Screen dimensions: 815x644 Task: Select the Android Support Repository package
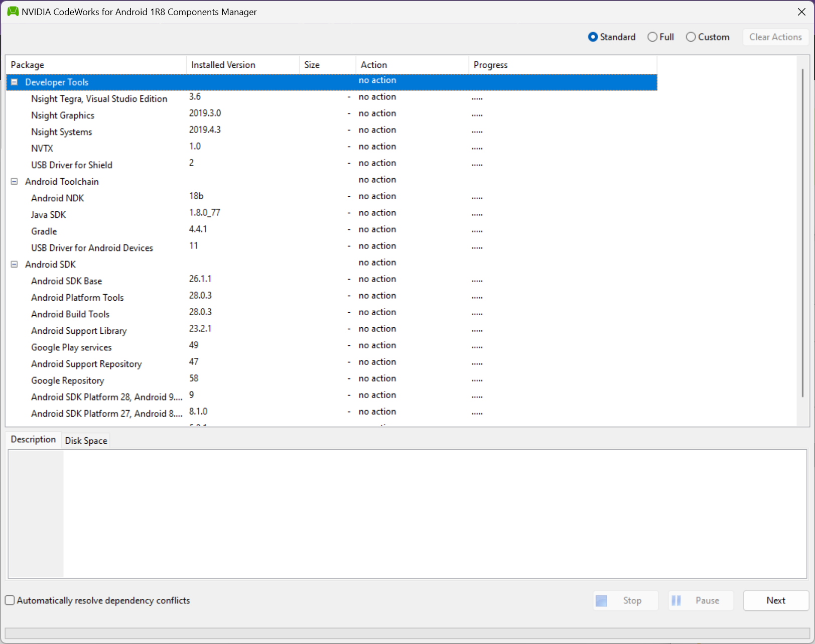click(x=86, y=364)
